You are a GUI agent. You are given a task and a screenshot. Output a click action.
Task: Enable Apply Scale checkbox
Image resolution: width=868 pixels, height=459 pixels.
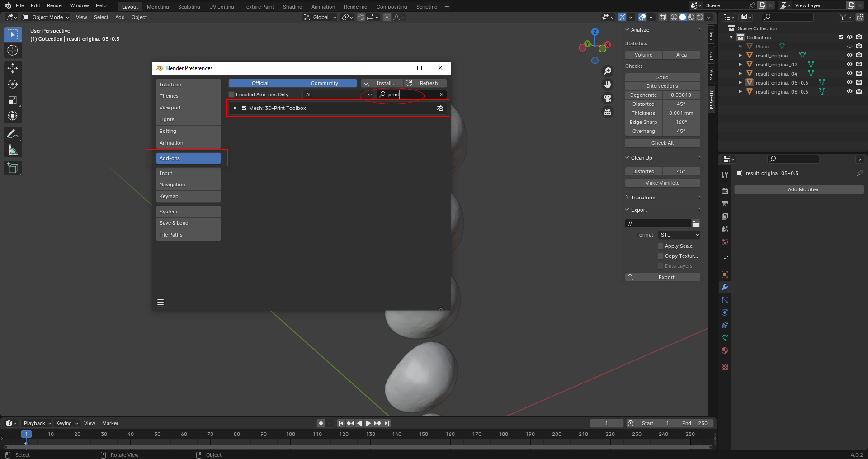(660, 246)
